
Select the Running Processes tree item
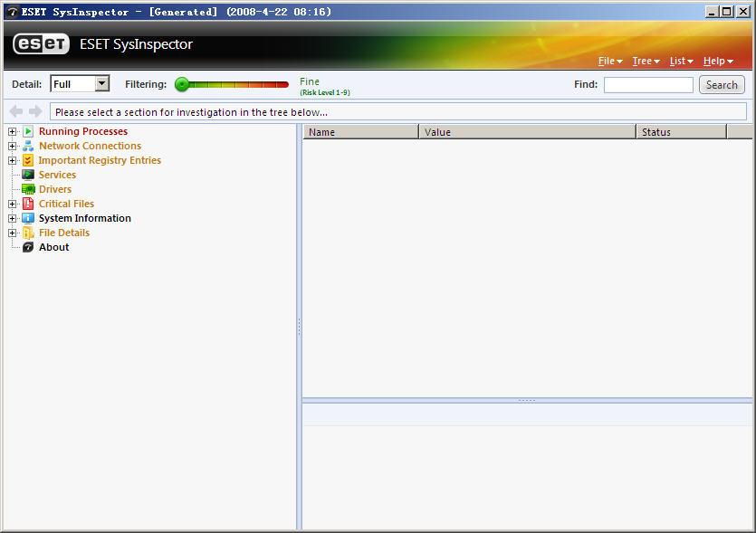(83, 131)
